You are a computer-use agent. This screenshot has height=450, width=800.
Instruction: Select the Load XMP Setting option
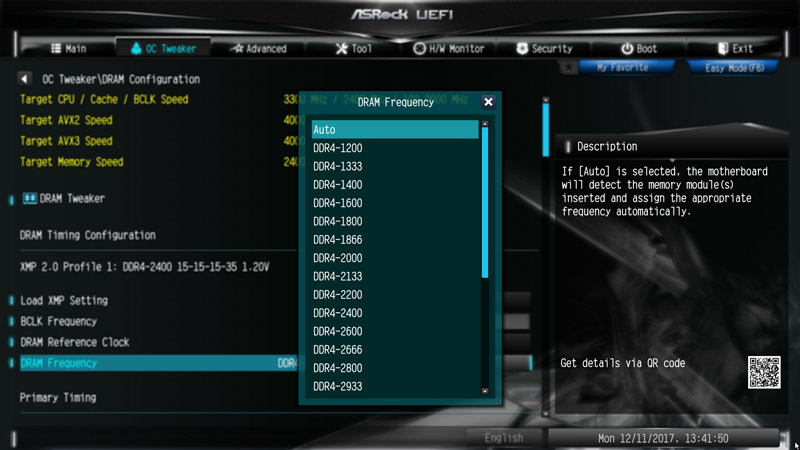[64, 301]
